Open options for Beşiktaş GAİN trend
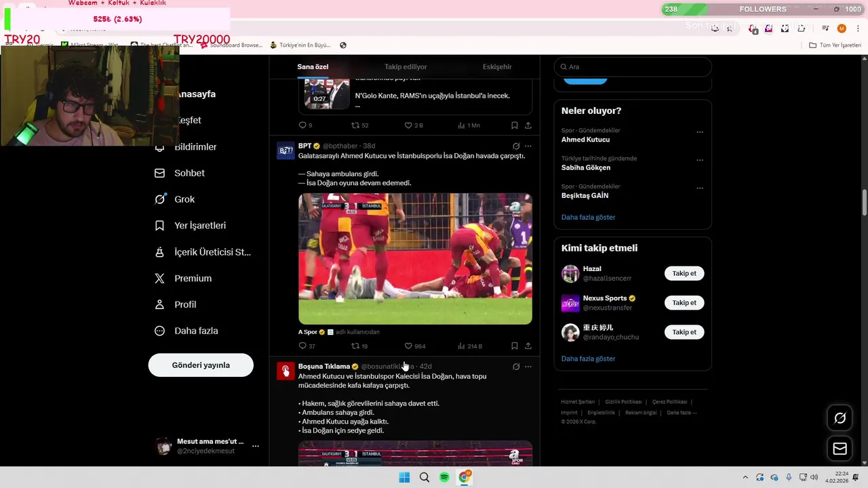868x488 pixels. click(700, 188)
